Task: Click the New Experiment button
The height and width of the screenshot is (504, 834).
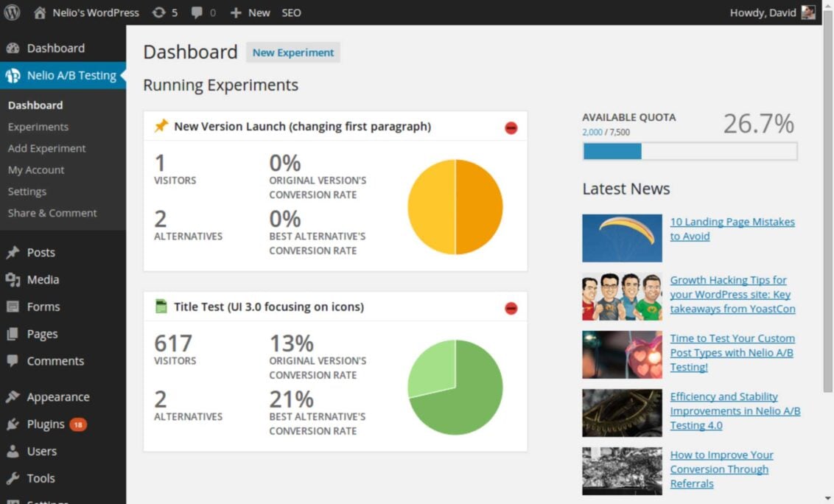Action: [x=292, y=52]
